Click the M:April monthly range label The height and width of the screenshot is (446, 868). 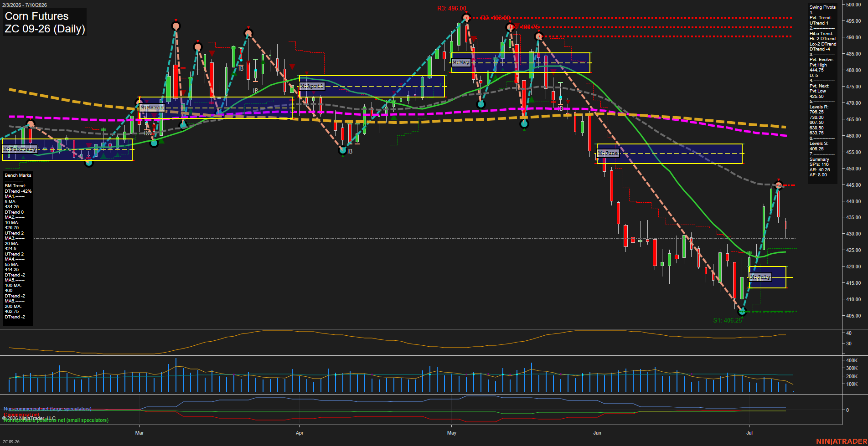click(x=312, y=86)
